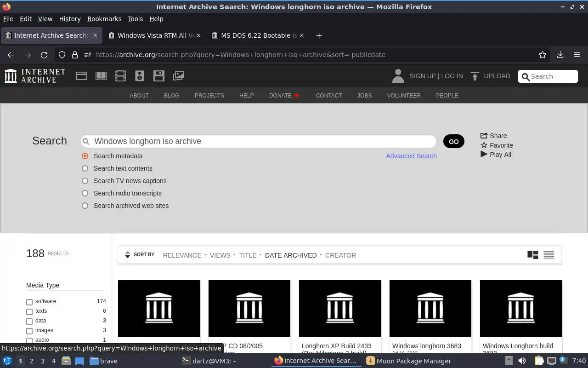Sort results by RELEVANCE
The width and height of the screenshot is (588, 368).
coord(182,255)
